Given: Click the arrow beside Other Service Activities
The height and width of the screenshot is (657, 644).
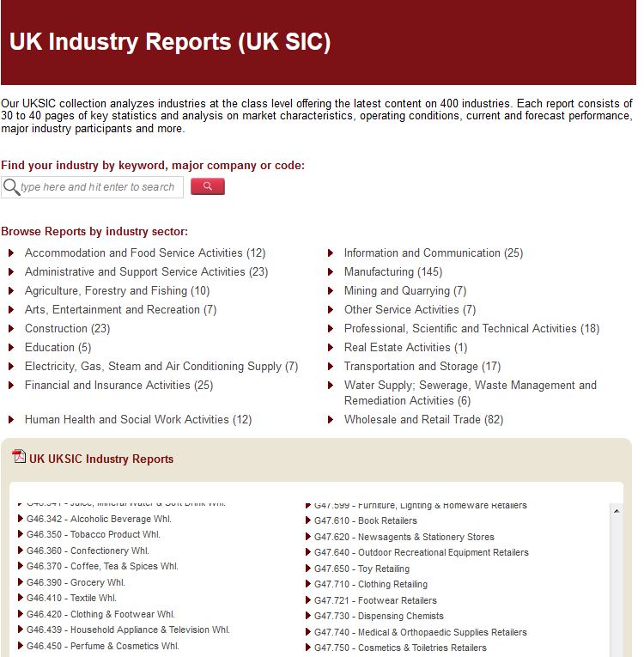Looking at the screenshot, I should 331,310.
